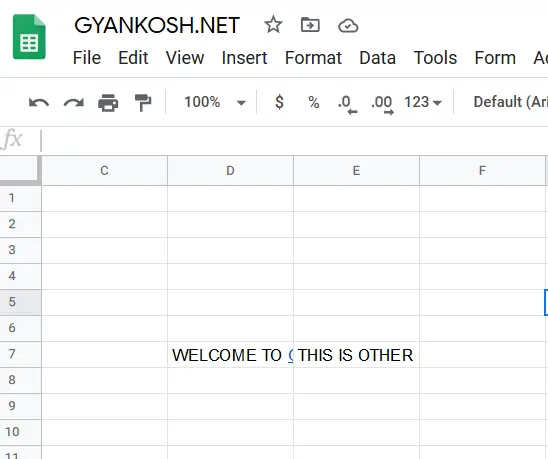Apply currency format with dollar sign

click(279, 102)
